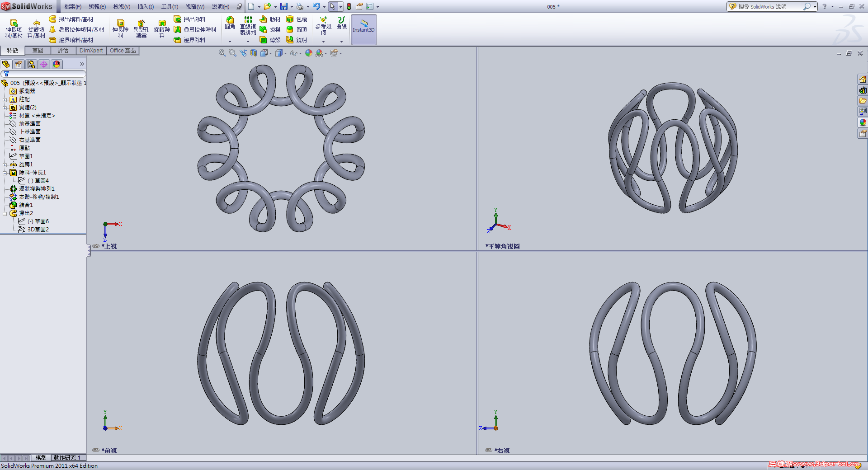Choose the 疊層拉伸除料 lofted cut tool
The image size is (868, 470).
point(195,29)
